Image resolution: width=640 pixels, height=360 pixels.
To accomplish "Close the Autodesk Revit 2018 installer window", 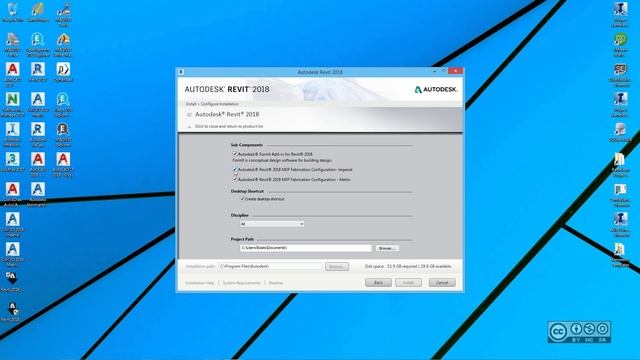I will pyautogui.click(x=455, y=71).
